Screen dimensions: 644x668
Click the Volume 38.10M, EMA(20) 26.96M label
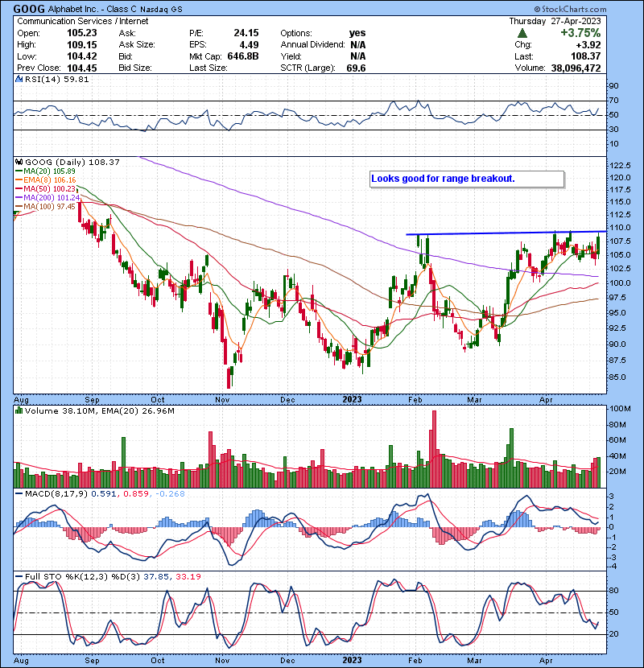(100, 411)
